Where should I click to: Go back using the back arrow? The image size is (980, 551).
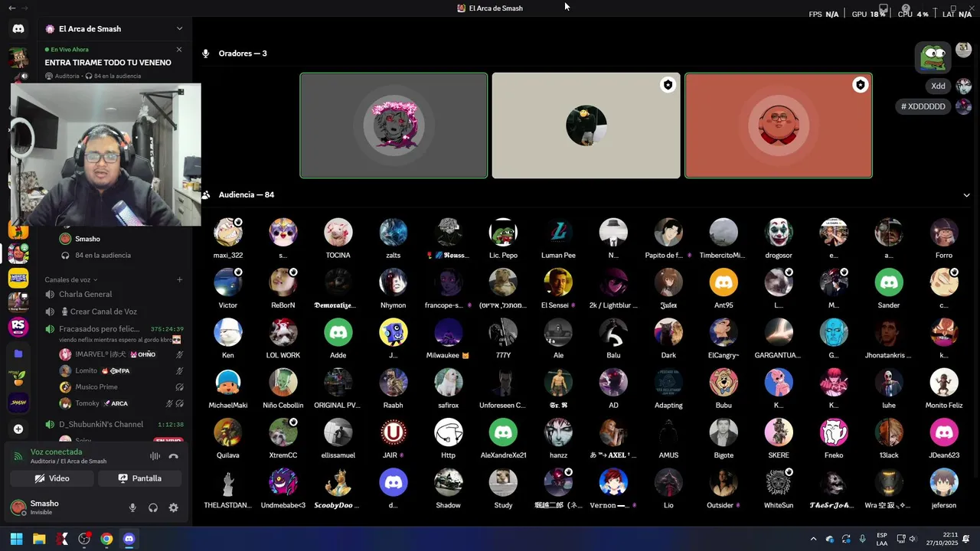pos(11,8)
